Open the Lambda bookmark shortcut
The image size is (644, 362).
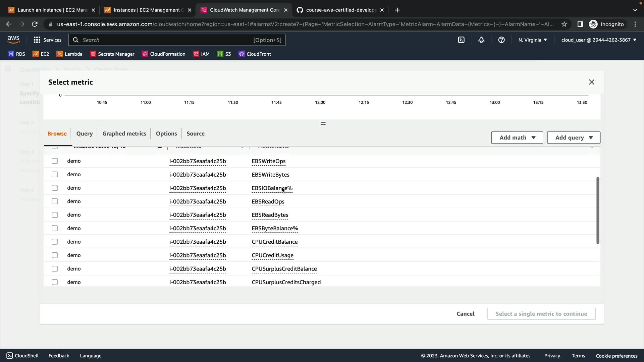[69, 54]
